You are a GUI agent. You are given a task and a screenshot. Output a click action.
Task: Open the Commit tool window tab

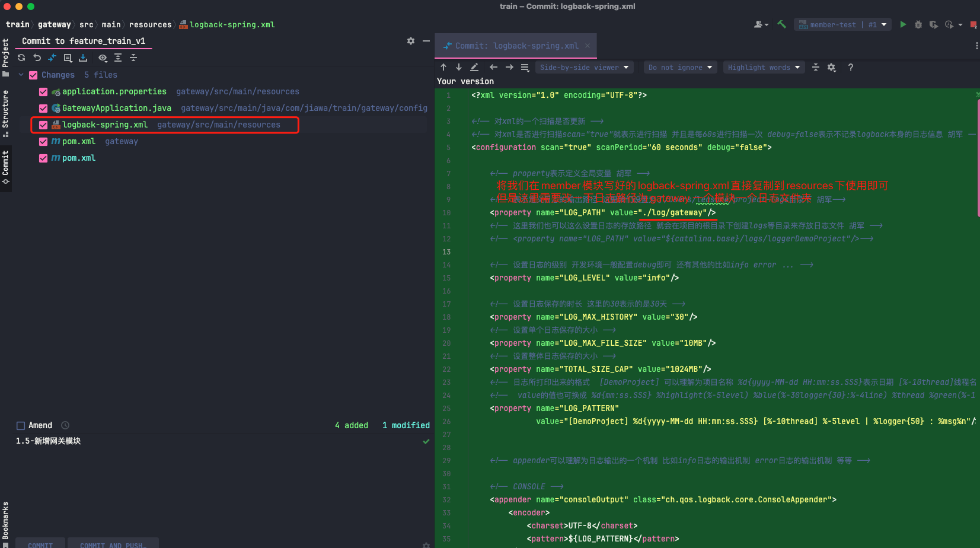point(5,167)
